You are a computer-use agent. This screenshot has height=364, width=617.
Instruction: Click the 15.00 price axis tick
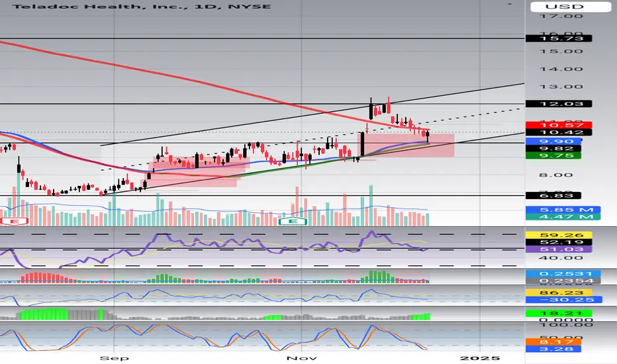tap(561, 52)
